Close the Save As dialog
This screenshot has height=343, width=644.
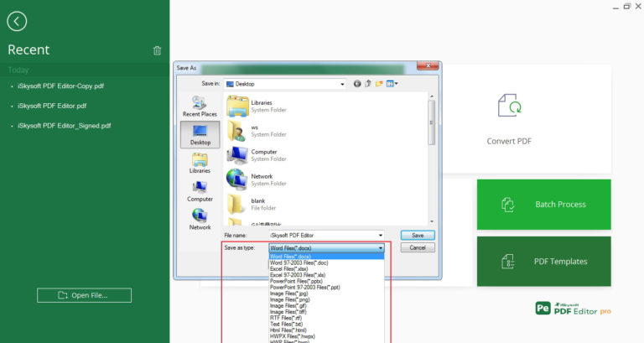click(x=428, y=65)
